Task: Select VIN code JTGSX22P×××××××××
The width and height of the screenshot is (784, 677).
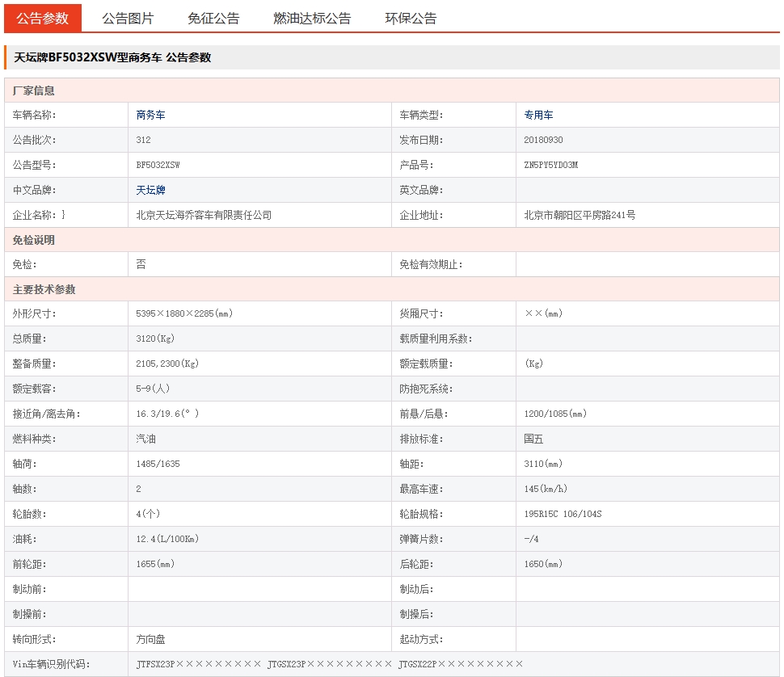Action: click(x=461, y=664)
